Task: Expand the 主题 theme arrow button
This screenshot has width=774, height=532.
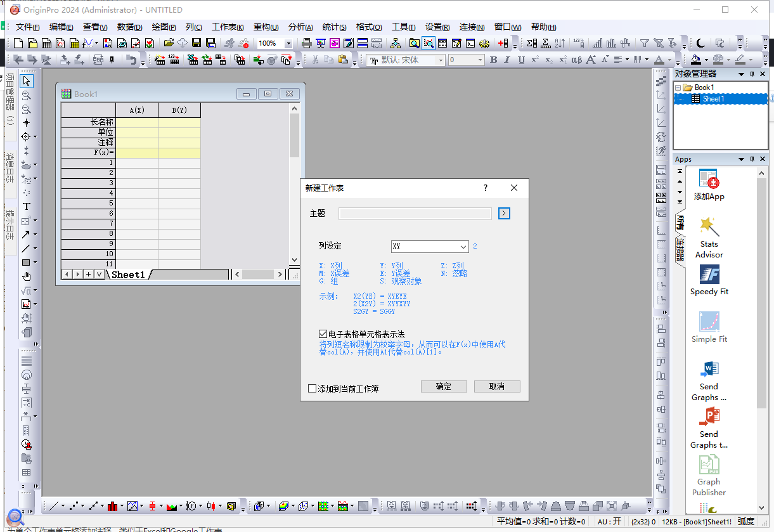Action: (x=504, y=214)
